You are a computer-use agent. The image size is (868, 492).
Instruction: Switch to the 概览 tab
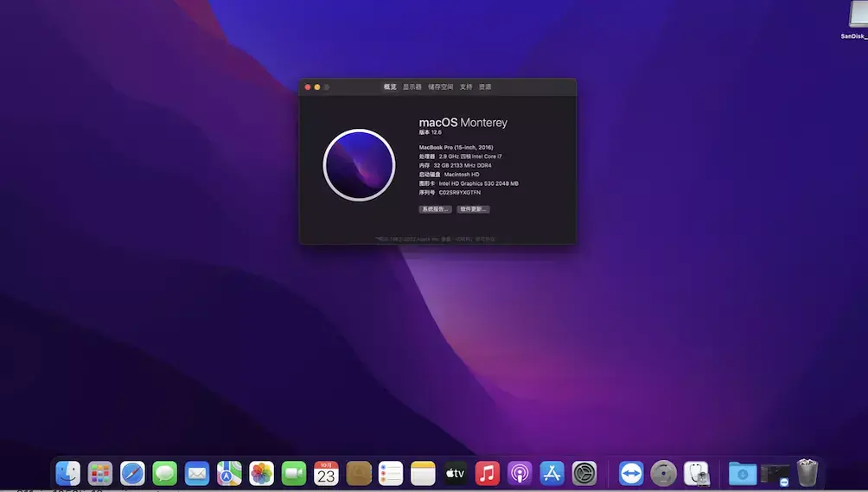pyautogui.click(x=390, y=86)
